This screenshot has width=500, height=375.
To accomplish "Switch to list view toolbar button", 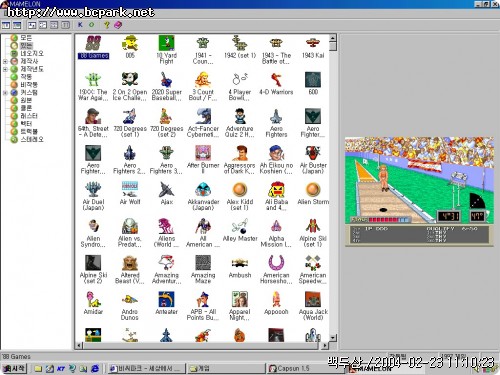I will [54, 25].
